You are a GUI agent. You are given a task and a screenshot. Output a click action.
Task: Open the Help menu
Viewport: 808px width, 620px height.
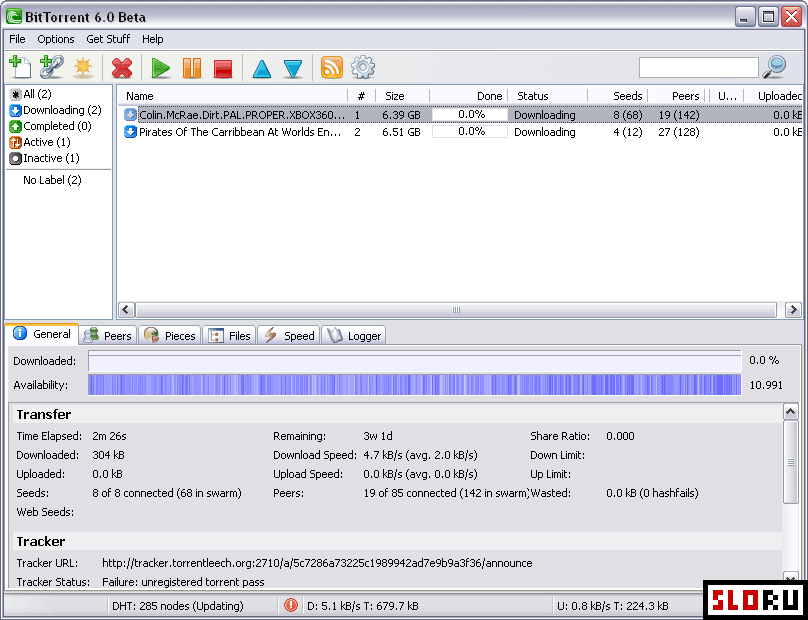coord(153,39)
